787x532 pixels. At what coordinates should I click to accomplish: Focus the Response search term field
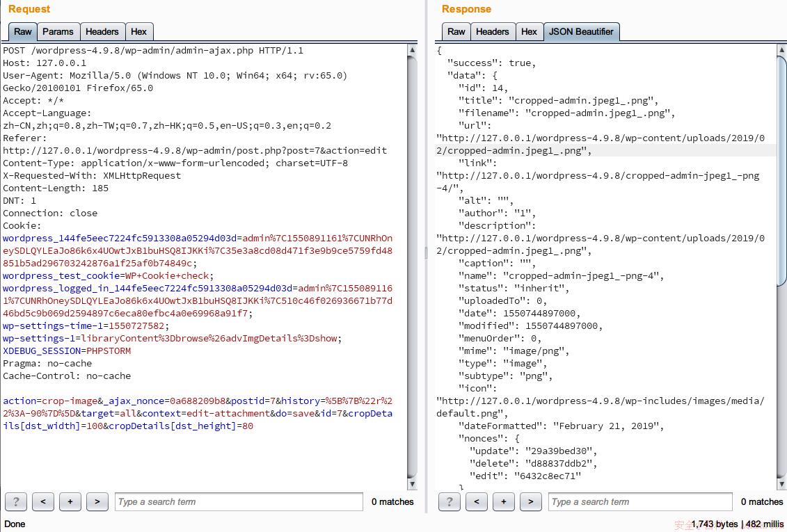(641, 501)
